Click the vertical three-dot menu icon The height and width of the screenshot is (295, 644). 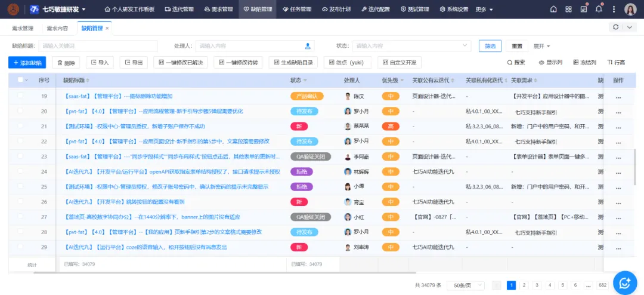tap(614, 10)
